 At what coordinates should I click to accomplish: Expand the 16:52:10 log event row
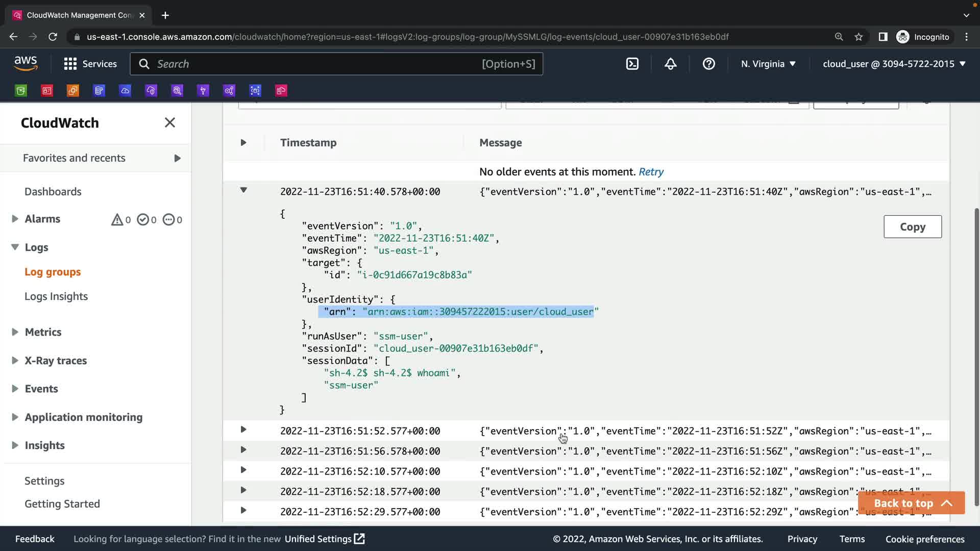tap(243, 470)
